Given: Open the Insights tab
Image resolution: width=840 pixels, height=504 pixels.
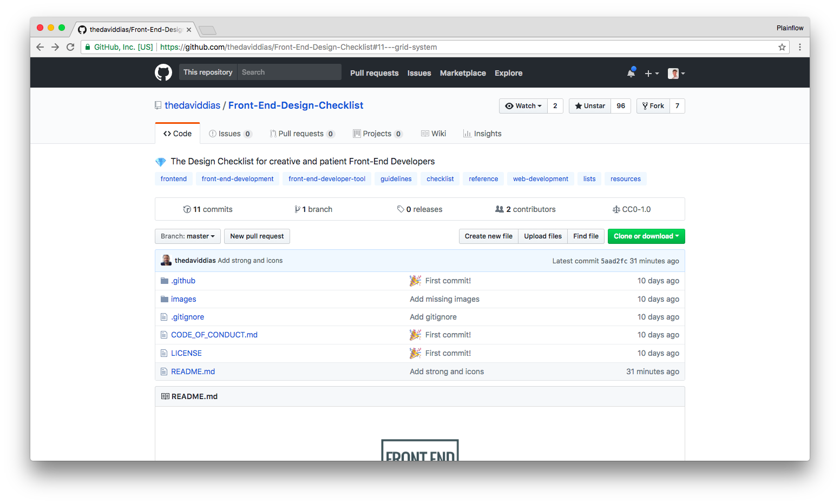Looking at the screenshot, I should (482, 134).
